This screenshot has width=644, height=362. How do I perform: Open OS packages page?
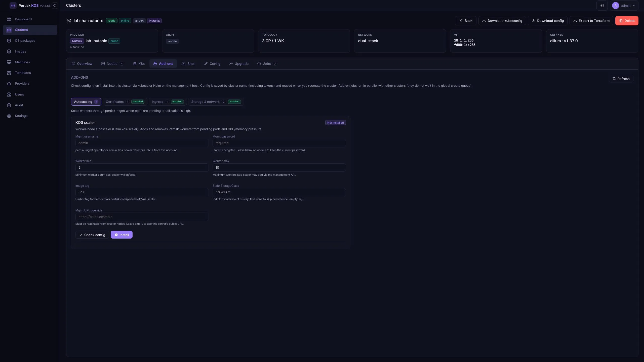point(30,41)
